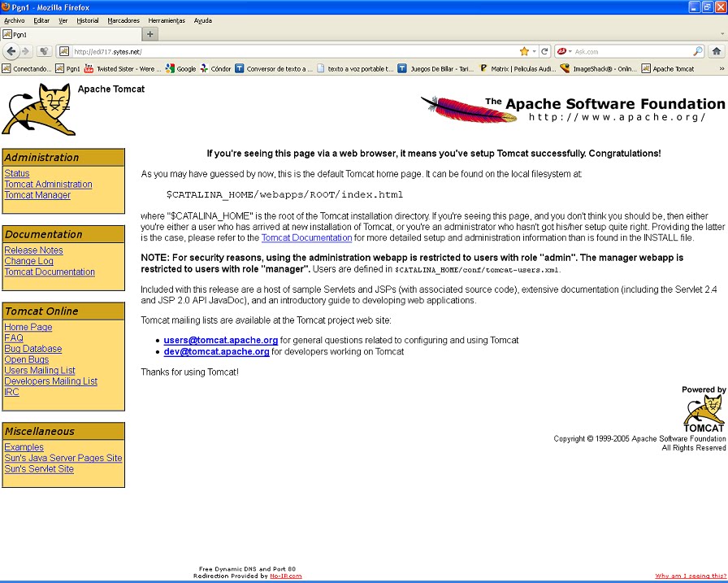Viewport: 728px width, 583px height.
Task: Open the Pgn1 bookmark in toolbar
Action: 67,68
